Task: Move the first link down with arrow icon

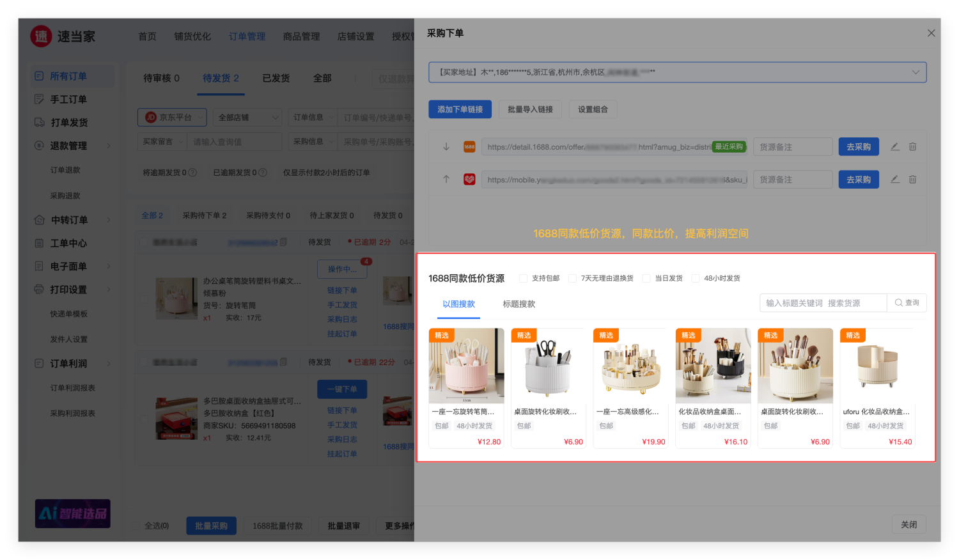Action: pos(446,146)
